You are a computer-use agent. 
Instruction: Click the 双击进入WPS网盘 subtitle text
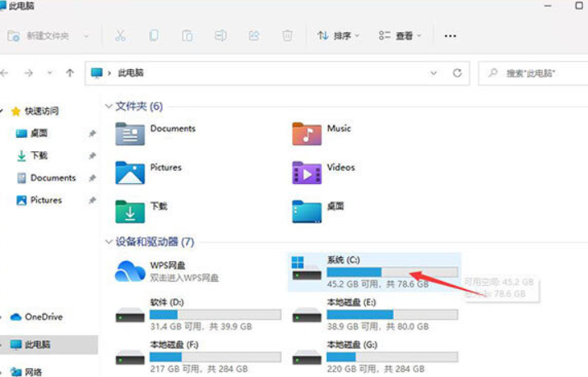184,278
